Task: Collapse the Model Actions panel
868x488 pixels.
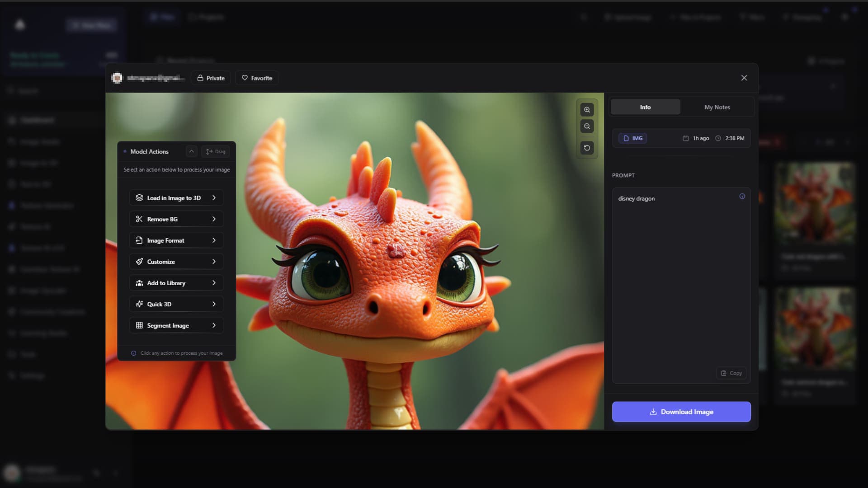Action: tap(191, 151)
